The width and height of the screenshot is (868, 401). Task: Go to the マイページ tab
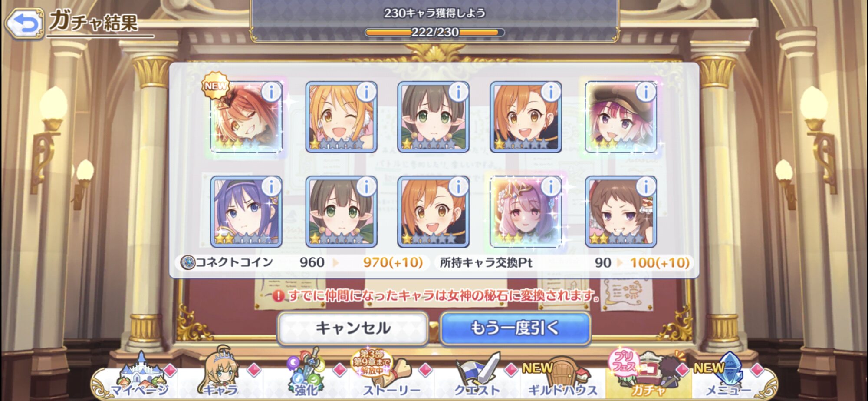[x=140, y=377]
